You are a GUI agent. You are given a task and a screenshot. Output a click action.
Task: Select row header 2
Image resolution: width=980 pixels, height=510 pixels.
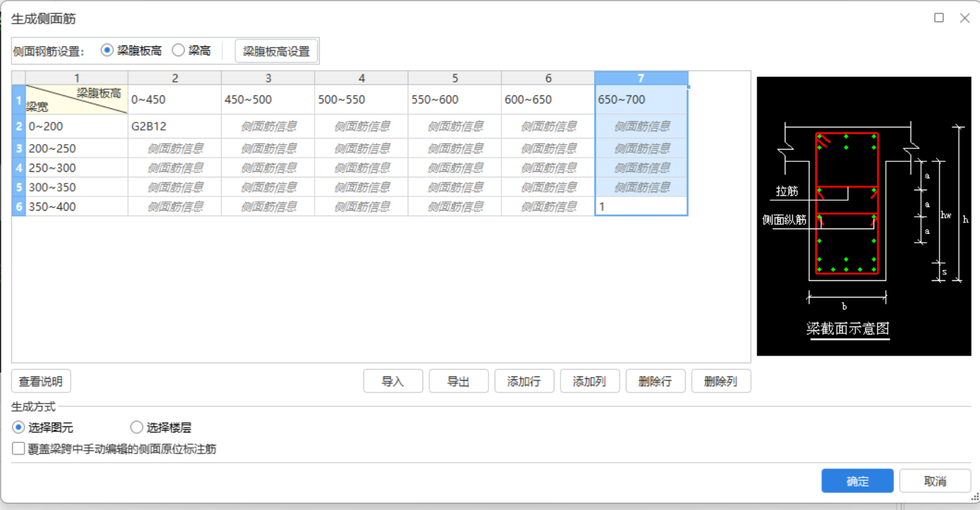tap(18, 126)
